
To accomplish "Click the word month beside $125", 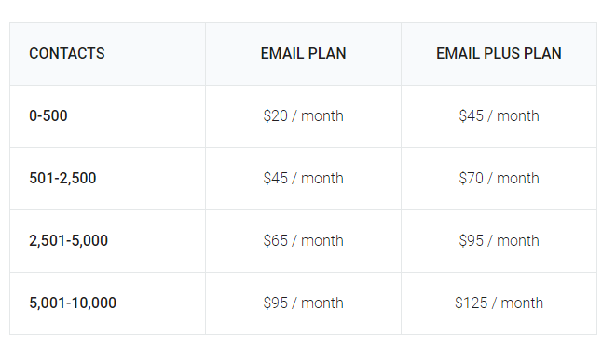I will (x=522, y=303).
